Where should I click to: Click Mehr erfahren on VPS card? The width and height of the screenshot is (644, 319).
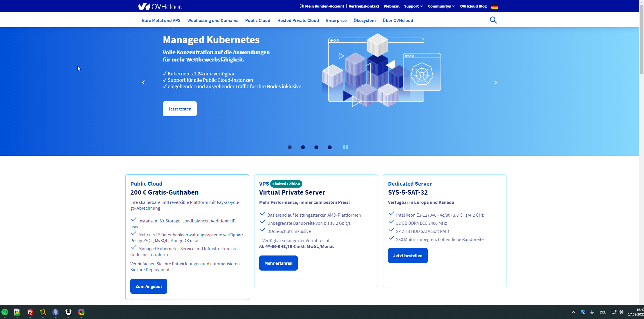(x=278, y=263)
